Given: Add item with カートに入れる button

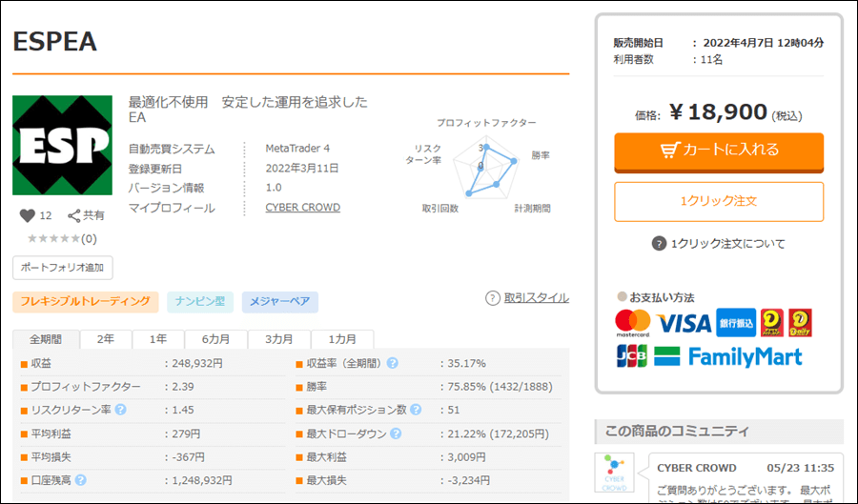Looking at the screenshot, I should click(x=719, y=151).
